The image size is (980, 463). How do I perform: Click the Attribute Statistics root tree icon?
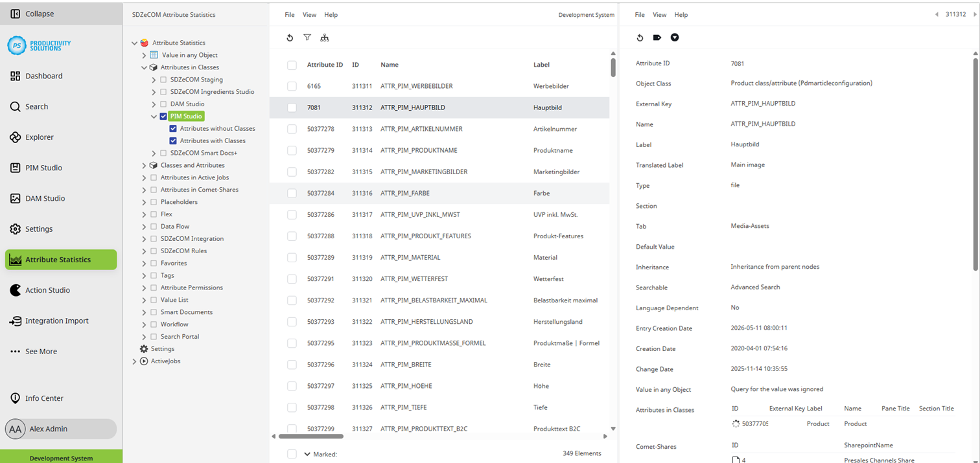point(144,43)
